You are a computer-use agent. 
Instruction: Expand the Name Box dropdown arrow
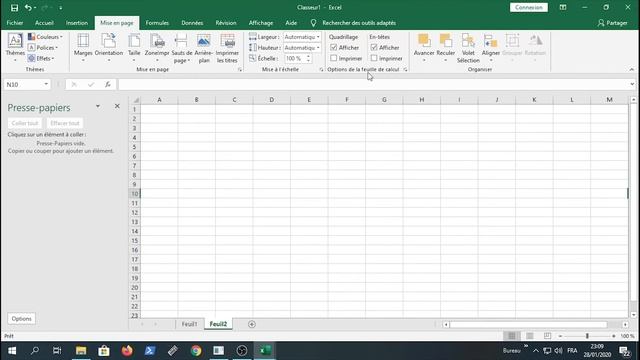(x=46, y=84)
